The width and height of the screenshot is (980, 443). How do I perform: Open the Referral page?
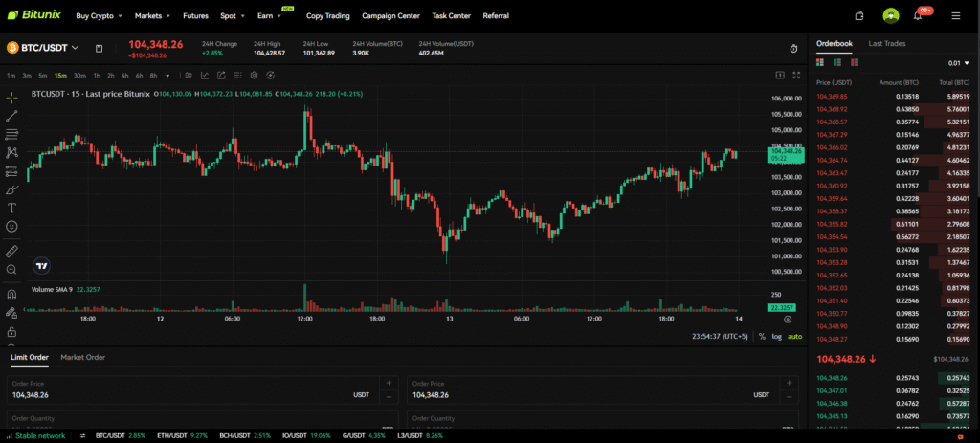pyautogui.click(x=496, y=15)
